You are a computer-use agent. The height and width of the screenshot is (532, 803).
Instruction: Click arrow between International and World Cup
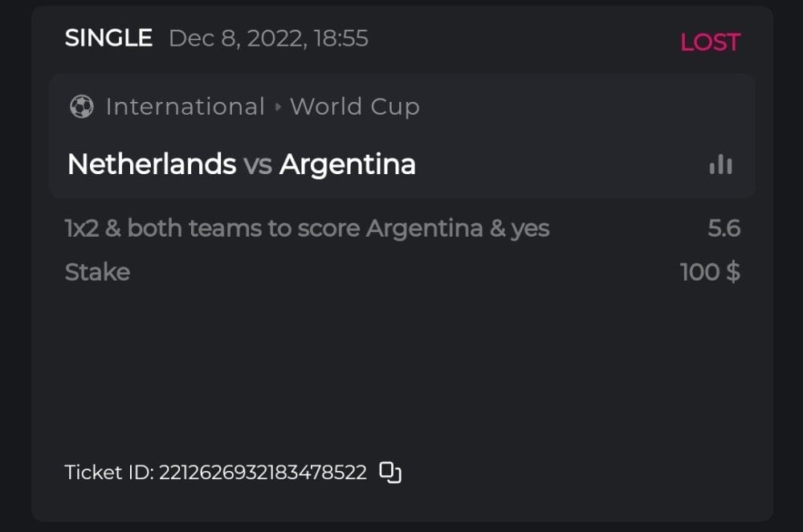(x=278, y=107)
